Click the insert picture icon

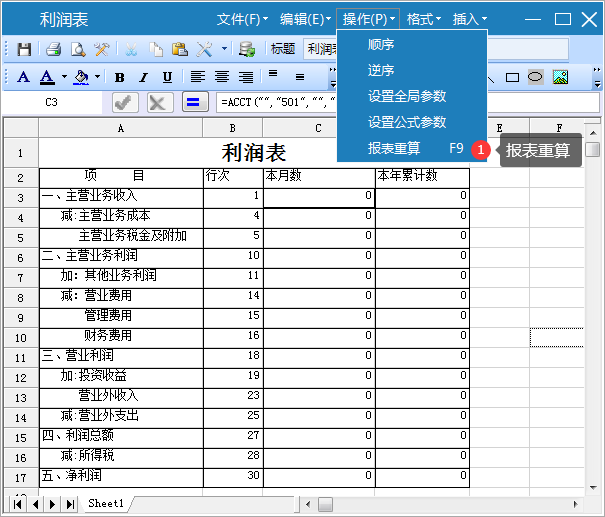(x=560, y=77)
